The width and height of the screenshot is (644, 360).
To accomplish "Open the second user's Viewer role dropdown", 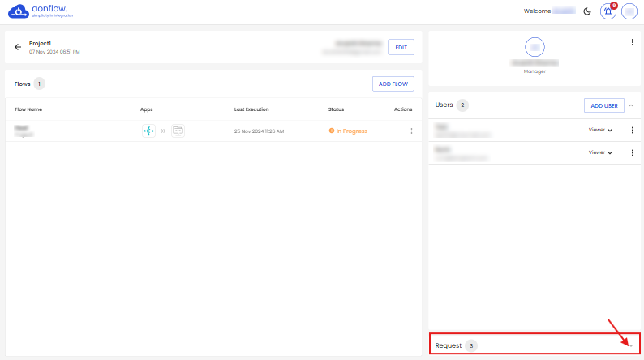I will coord(600,152).
